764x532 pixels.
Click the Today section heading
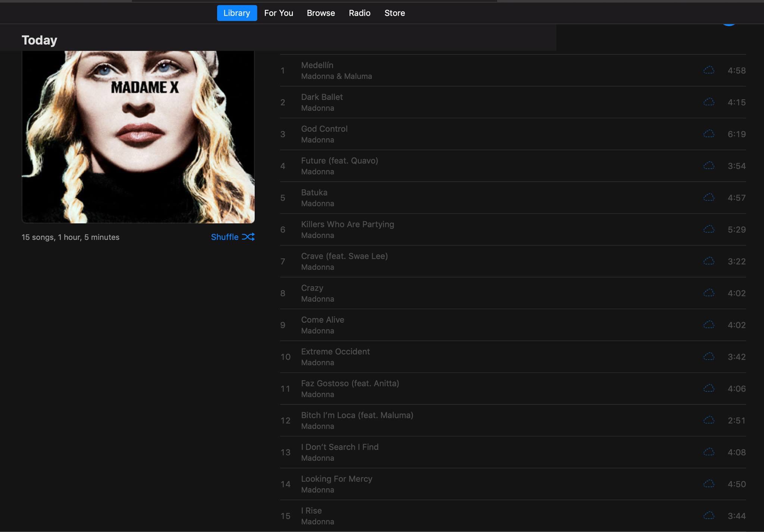(x=40, y=40)
